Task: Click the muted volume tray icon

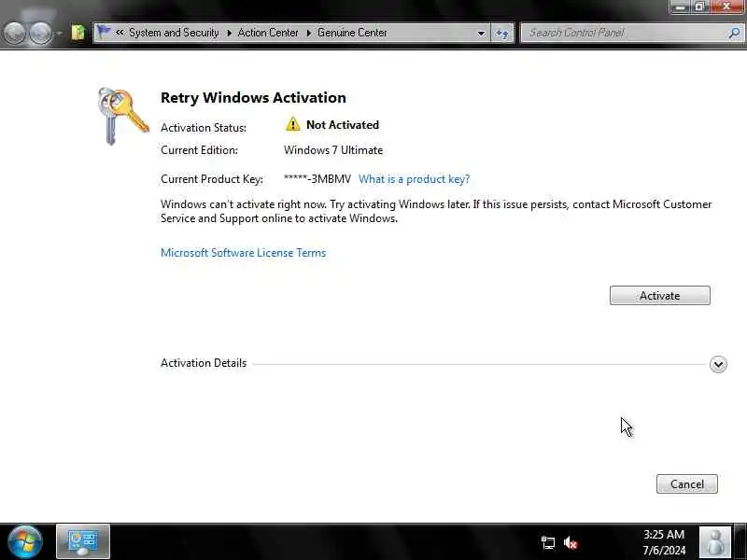Action: click(570, 542)
